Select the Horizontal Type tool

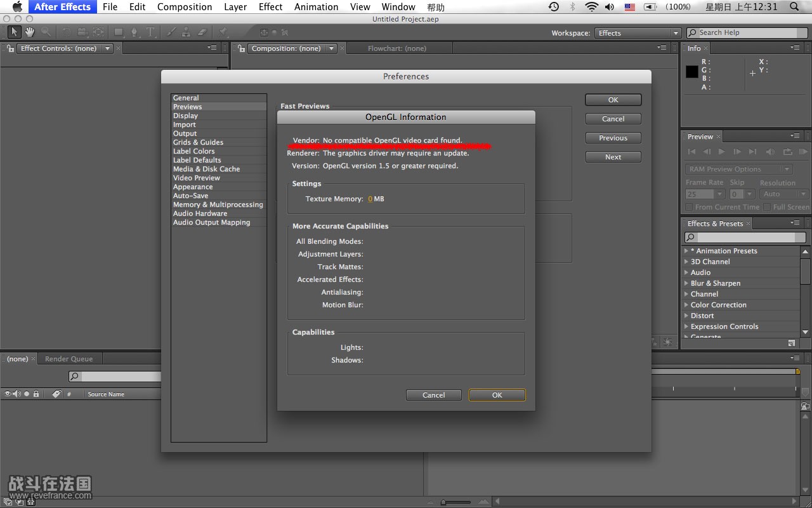pyautogui.click(x=150, y=32)
